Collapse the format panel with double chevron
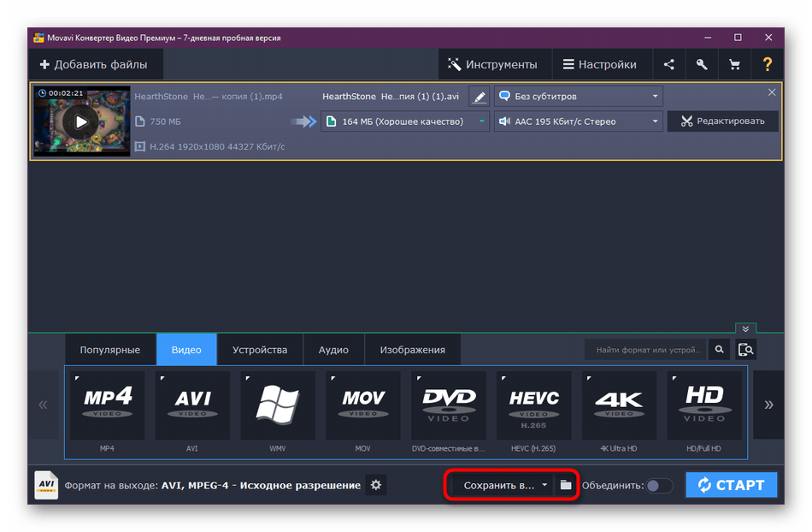Screen dimensions: 812x532 pyautogui.click(x=745, y=328)
